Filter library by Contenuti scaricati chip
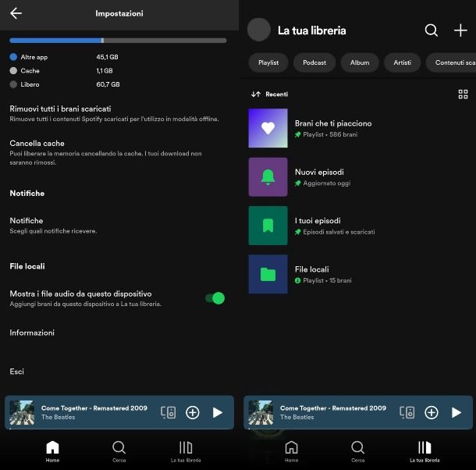 click(x=451, y=62)
